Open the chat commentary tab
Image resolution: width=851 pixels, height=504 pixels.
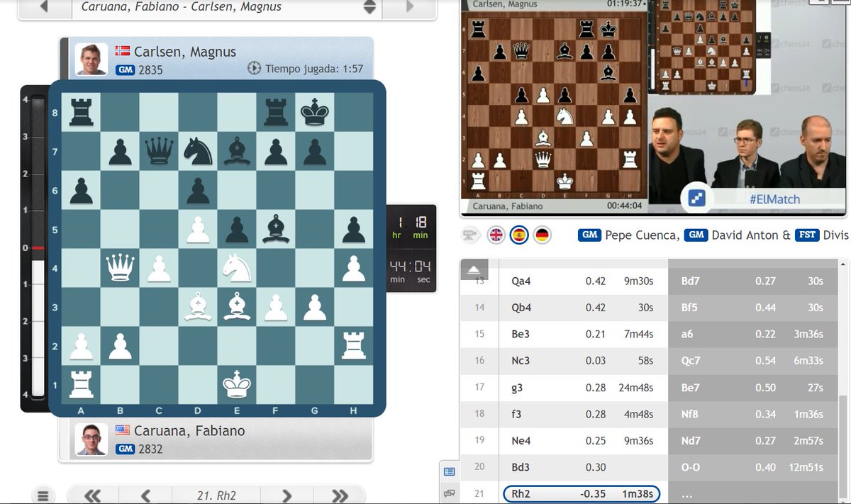(450, 493)
